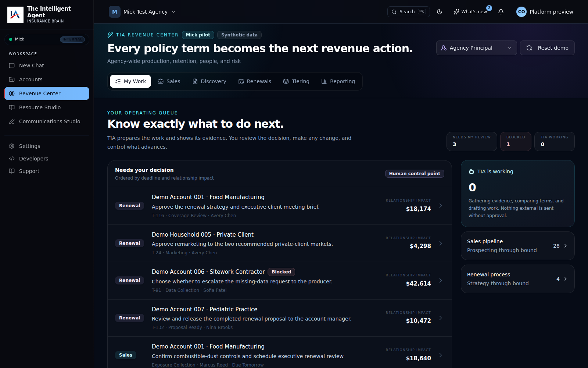Click the search magnifier icon
Image resolution: width=588 pixels, height=368 pixels.
tap(394, 12)
